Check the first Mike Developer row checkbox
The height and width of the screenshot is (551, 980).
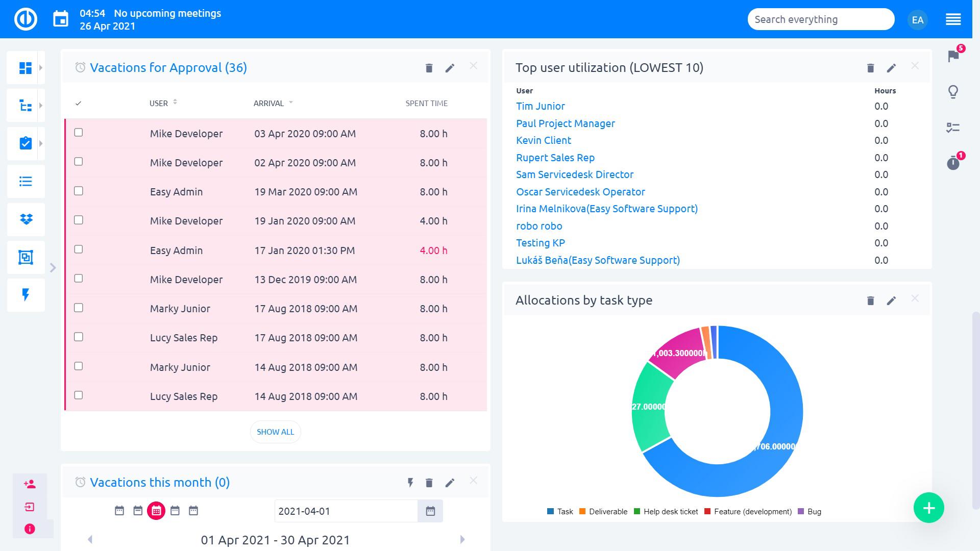[79, 133]
